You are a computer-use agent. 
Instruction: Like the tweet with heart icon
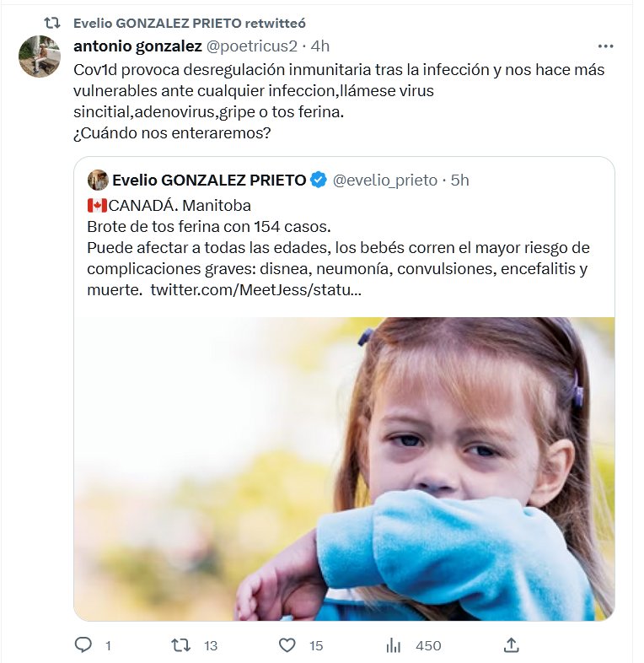point(287,645)
